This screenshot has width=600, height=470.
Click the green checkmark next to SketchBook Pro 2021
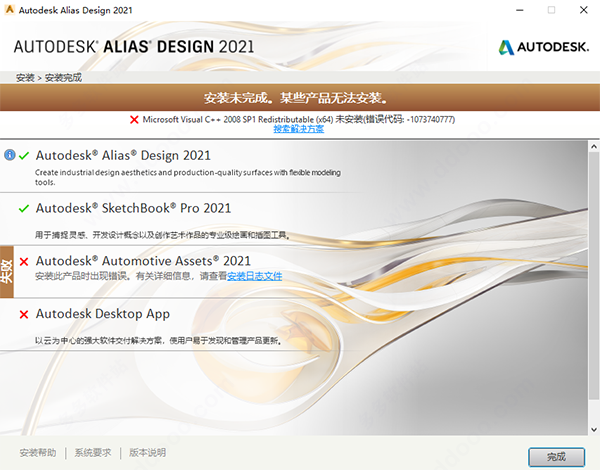(x=24, y=209)
